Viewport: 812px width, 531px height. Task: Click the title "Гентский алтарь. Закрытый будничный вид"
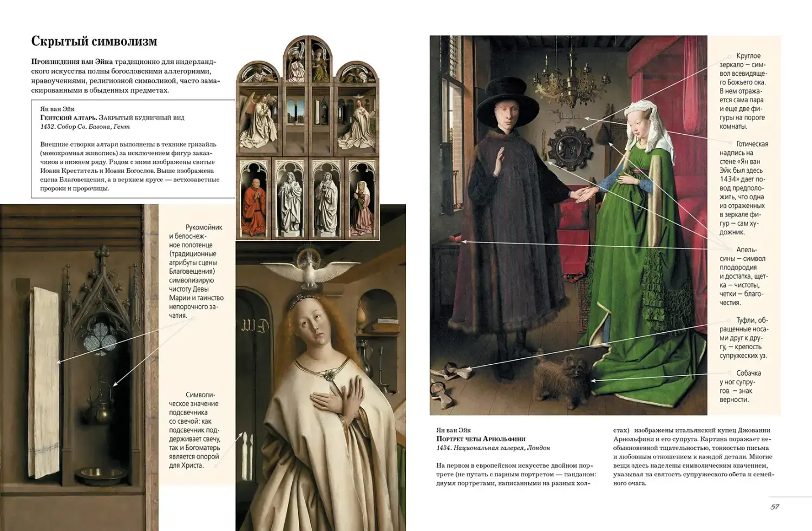(x=112, y=117)
